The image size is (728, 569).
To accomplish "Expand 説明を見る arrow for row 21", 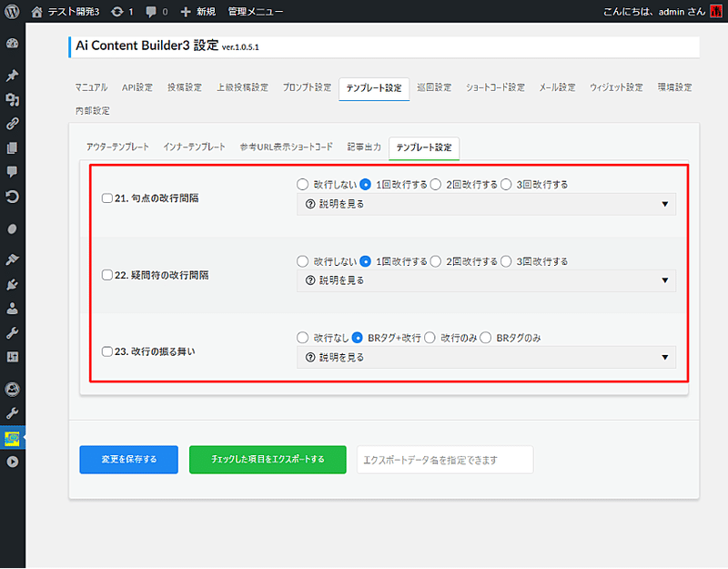I will (665, 204).
